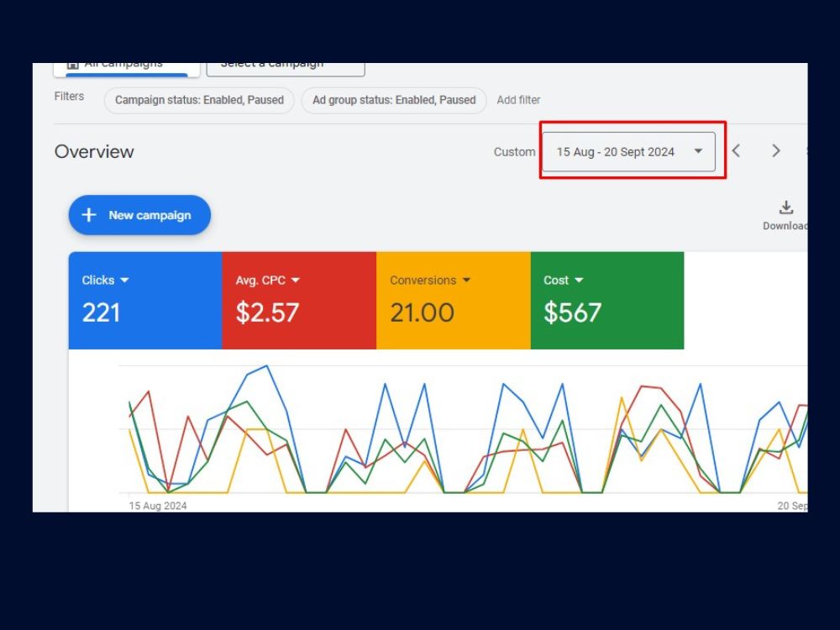840x630 pixels.
Task: Open the Avg. CPC metric dropdown
Action: pyautogui.click(x=295, y=281)
